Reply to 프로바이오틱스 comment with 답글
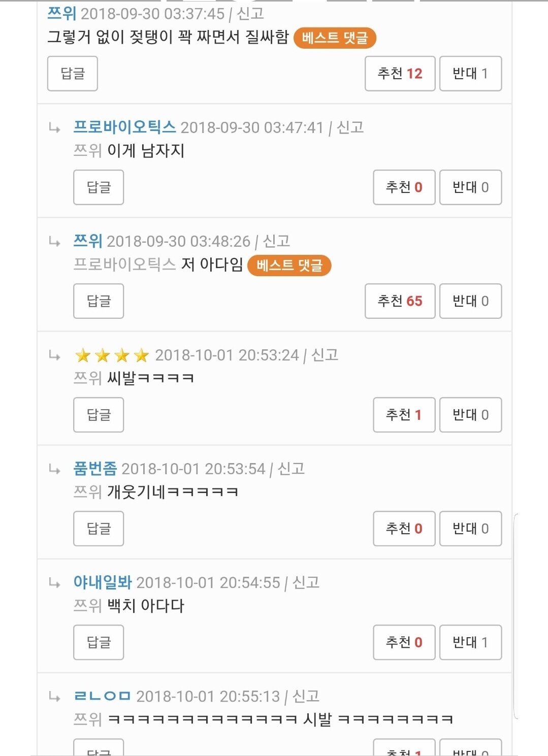 coord(99,187)
